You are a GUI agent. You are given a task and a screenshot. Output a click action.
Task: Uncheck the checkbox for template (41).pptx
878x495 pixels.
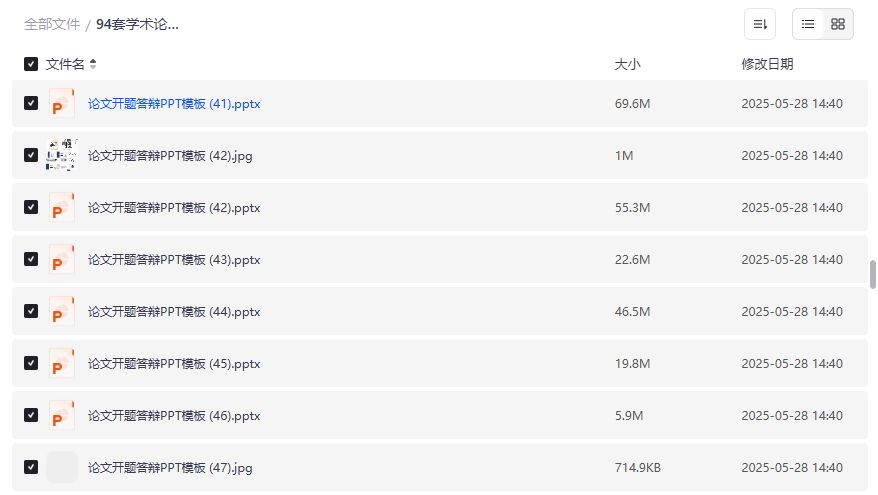pyautogui.click(x=31, y=104)
